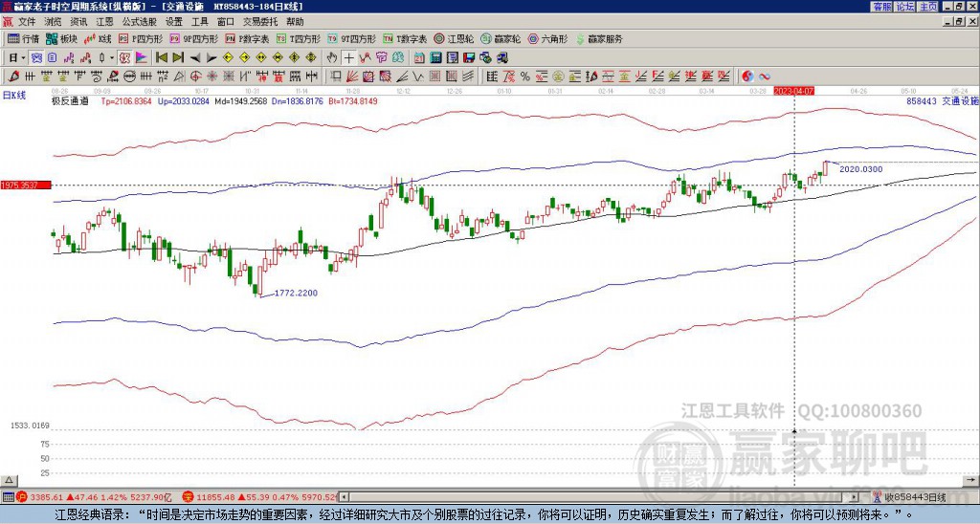Jump to last bar arrow icon
980x524 pixels.
point(178,57)
